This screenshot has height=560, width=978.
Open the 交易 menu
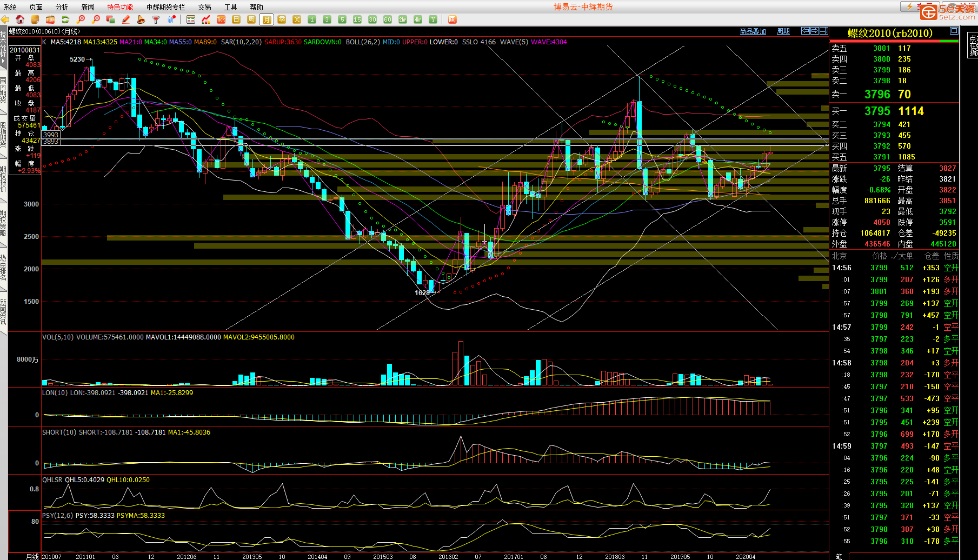[x=204, y=7]
